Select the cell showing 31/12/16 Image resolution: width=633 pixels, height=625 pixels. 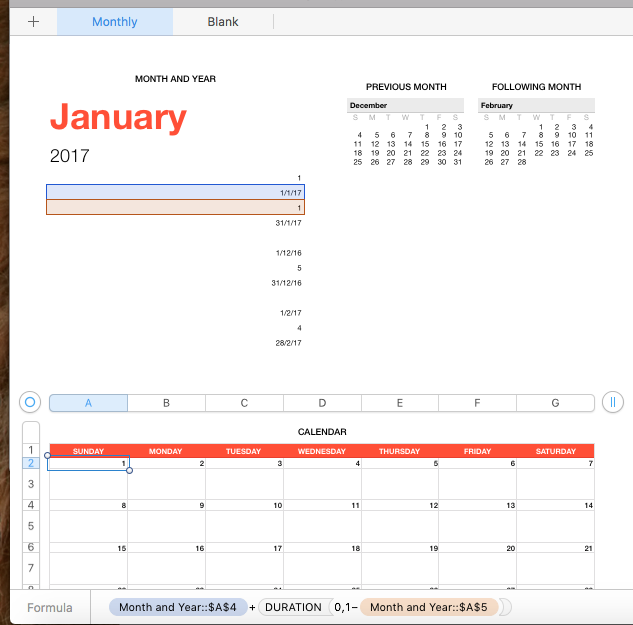point(175,283)
